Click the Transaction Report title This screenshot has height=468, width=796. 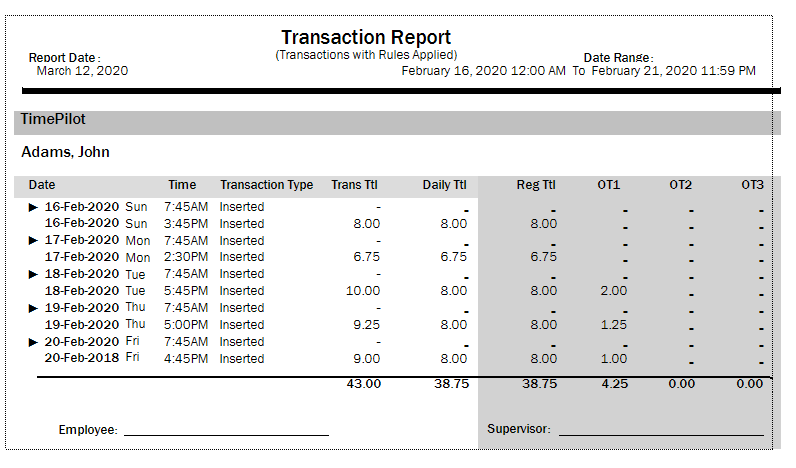[366, 38]
